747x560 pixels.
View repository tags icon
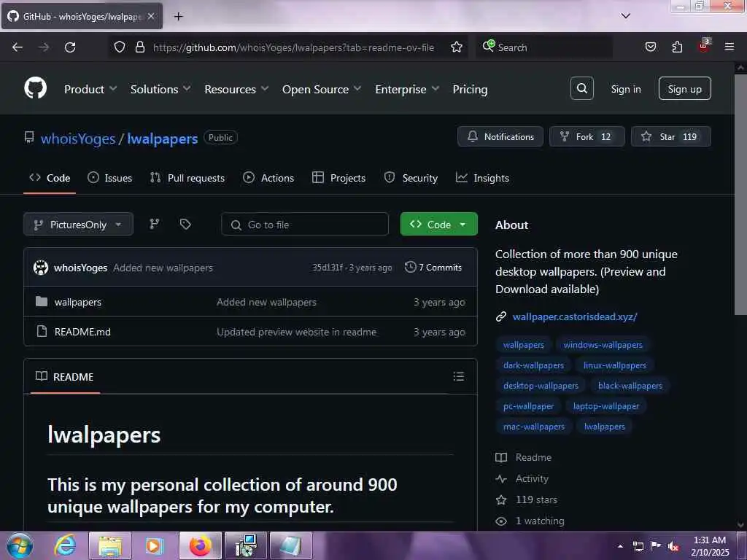pyautogui.click(x=185, y=225)
